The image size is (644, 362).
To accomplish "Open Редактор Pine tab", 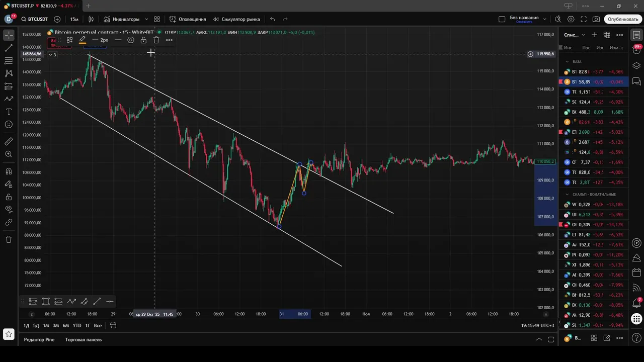I will (x=39, y=339).
